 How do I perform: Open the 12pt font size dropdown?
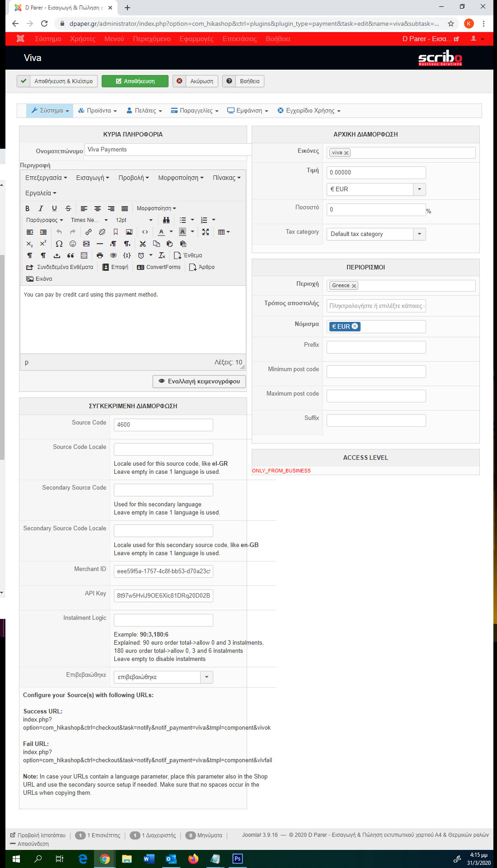pos(134,220)
